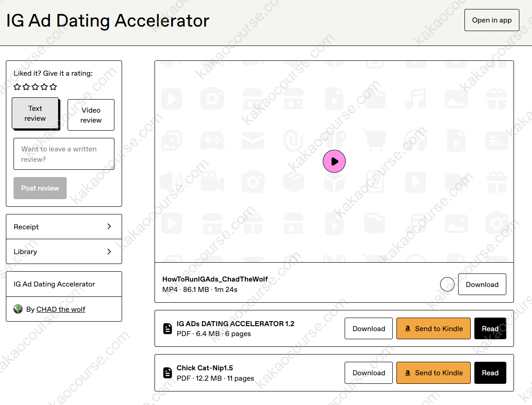The width and height of the screenshot is (532, 405).
Task: Open the Library chevron row
Action: pos(64,251)
